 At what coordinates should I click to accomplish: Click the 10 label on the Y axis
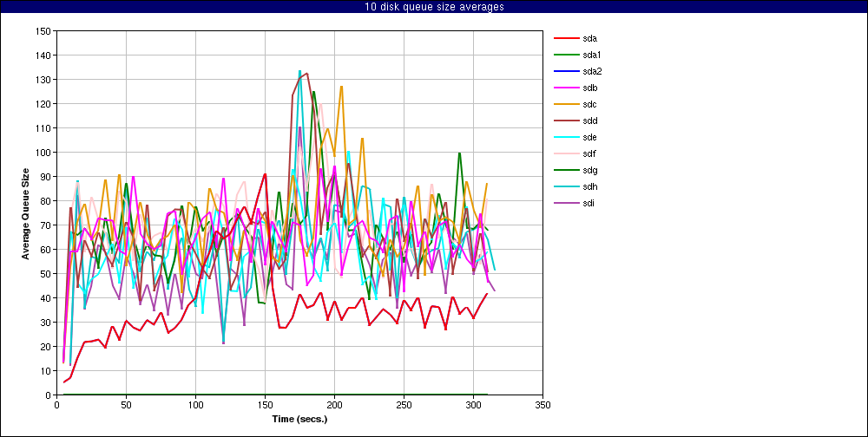point(46,370)
